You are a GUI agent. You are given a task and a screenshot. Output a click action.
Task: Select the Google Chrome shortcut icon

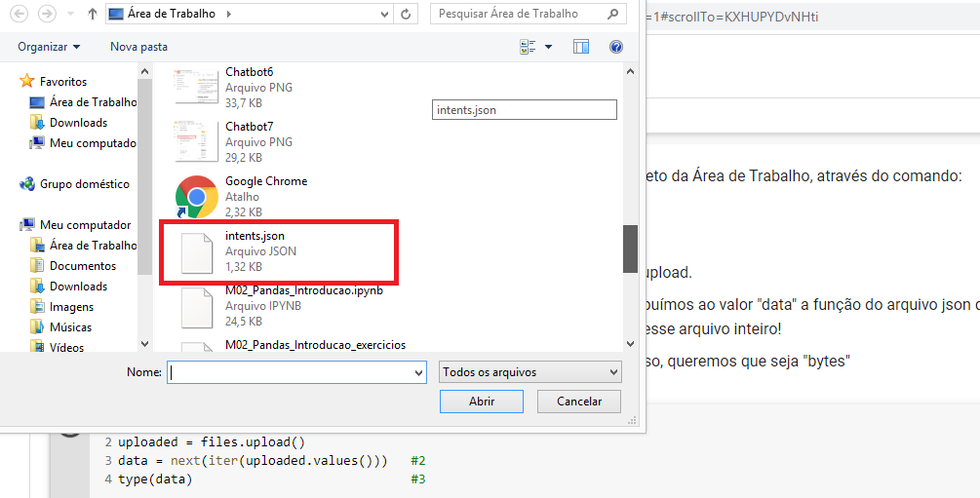[196, 196]
